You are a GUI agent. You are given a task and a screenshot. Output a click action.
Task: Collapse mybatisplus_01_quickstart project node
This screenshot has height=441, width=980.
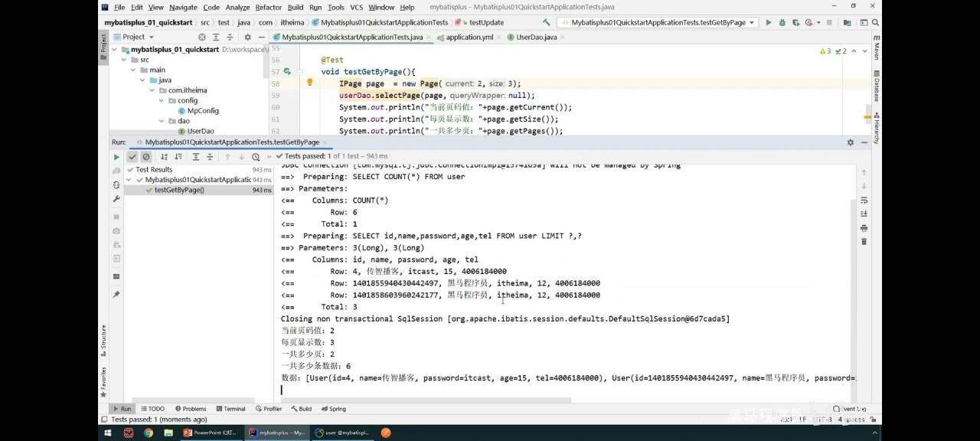point(115,50)
